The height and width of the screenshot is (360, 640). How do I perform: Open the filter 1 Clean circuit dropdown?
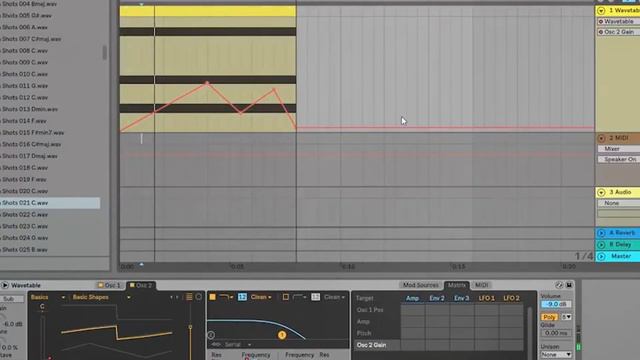261,297
